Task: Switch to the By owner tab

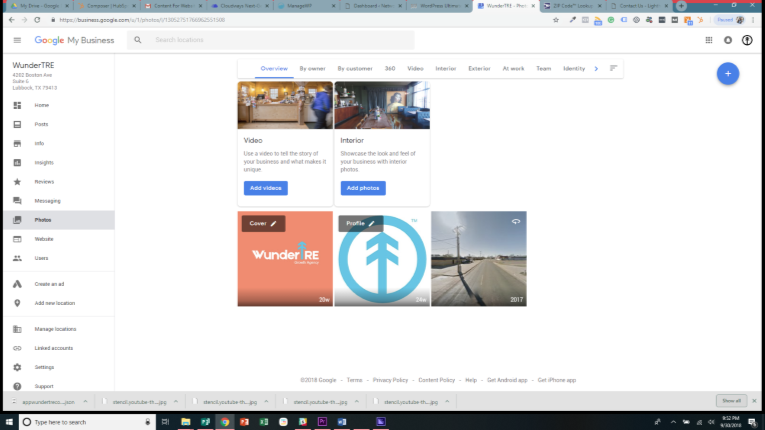Action: point(312,69)
